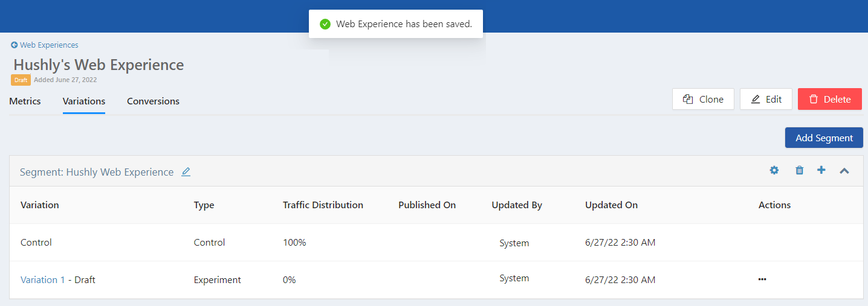Switch to the Metrics tab

(x=25, y=101)
